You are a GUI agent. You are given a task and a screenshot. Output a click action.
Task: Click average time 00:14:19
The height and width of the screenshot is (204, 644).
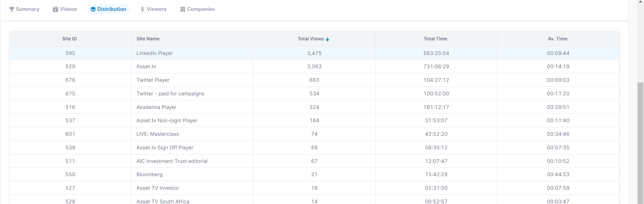[x=558, y=67]
